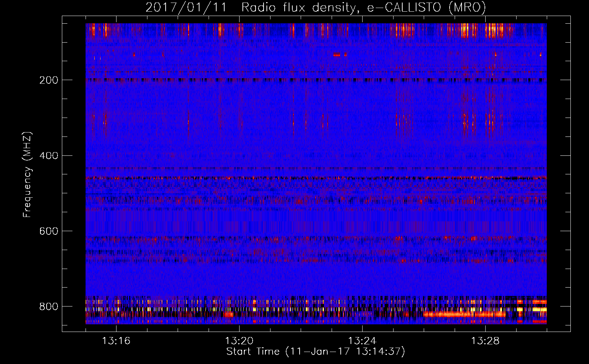Click the 400 frequency tick label
The height and width of the screenshot is (364, 589).
coord(48,156)
